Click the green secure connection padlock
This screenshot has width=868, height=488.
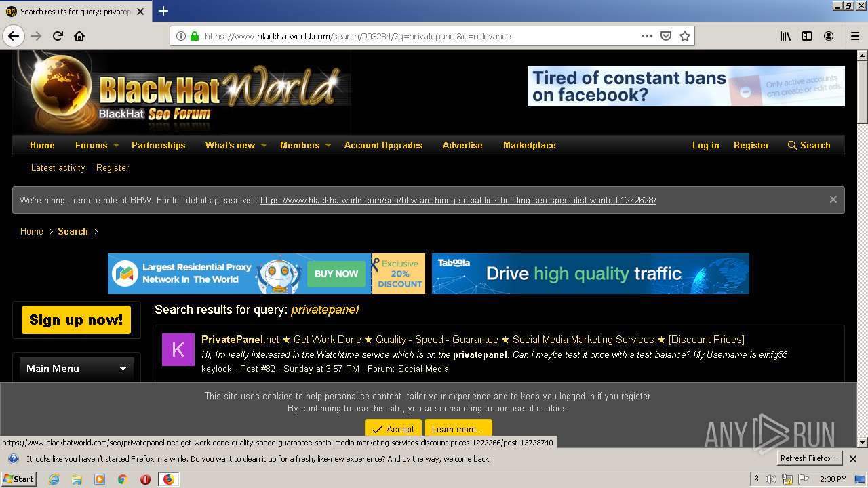(195, 36)
